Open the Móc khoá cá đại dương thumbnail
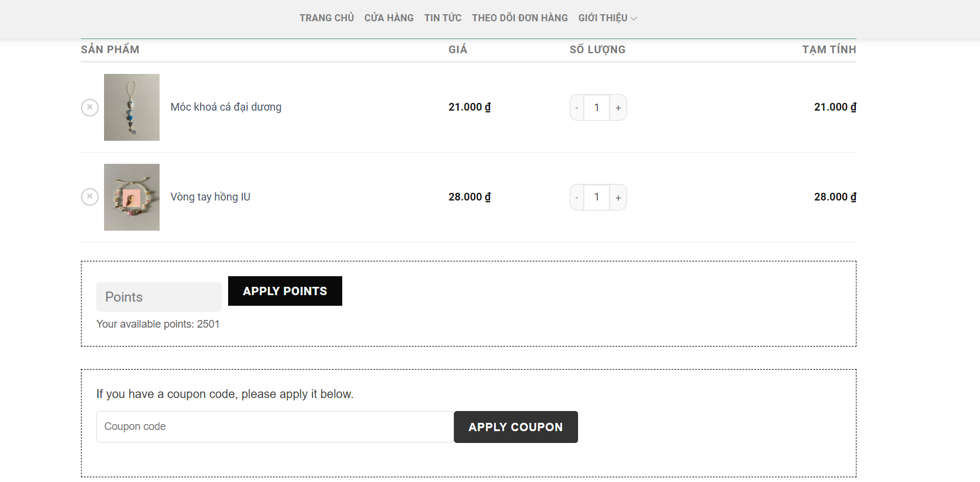Screen dimensions: 980x482 [x=132, y=107]
